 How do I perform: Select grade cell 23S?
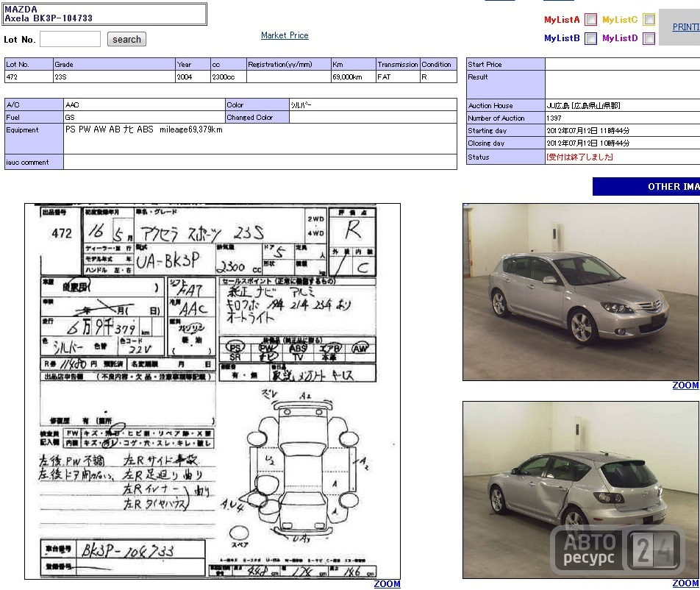pyautogui.click(x=114, y=77)
